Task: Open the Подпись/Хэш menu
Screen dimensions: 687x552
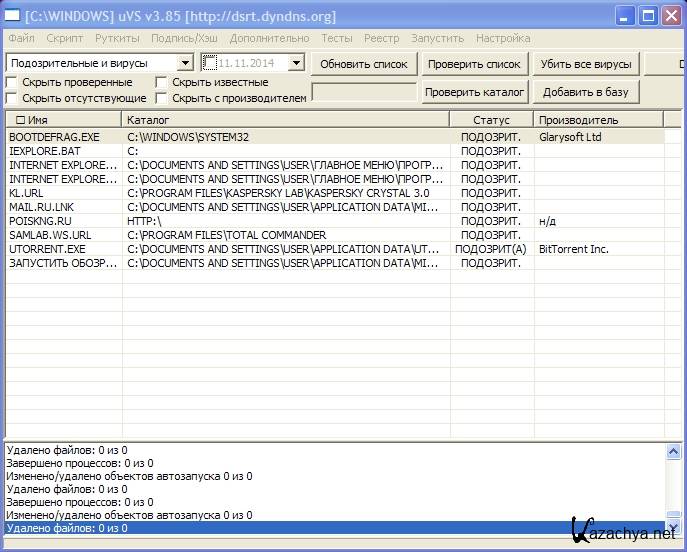Action: pyautogui.click(x=184, y=38)
